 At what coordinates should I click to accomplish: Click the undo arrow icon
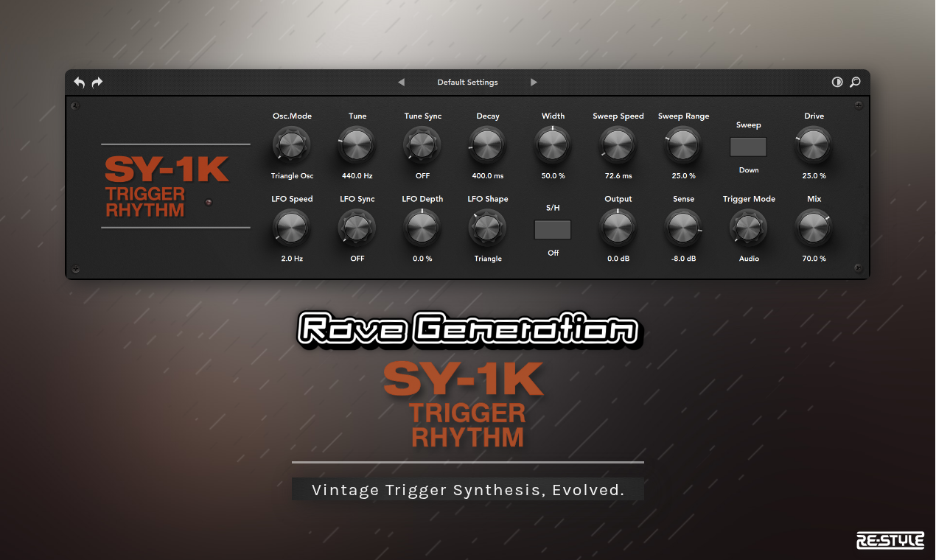pos(79,82)
